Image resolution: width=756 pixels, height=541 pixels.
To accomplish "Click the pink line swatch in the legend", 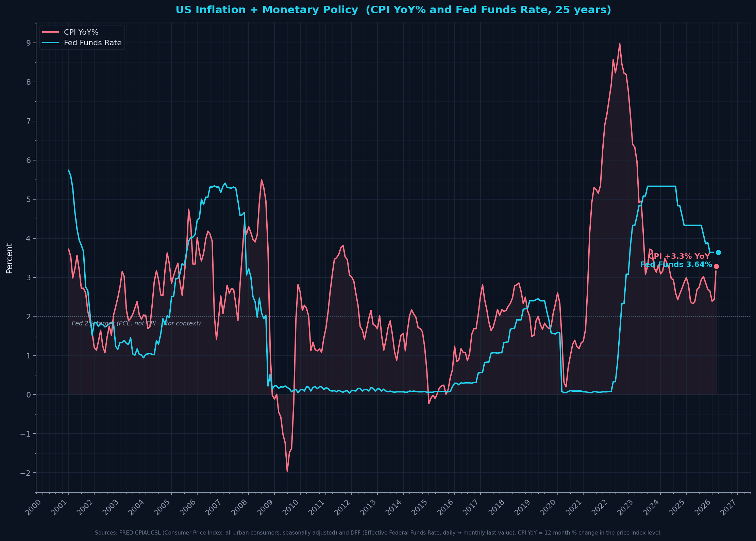I will point(51,33).
